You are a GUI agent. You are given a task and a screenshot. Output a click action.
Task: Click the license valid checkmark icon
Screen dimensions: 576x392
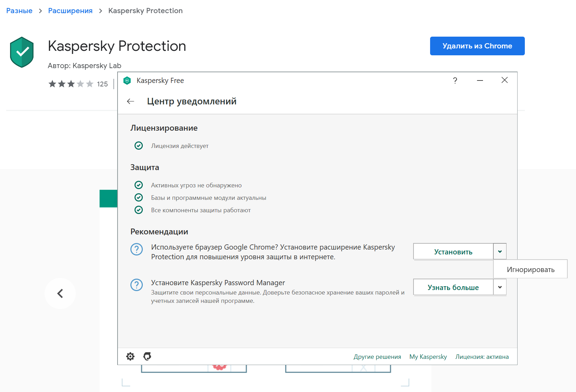point(139,146)
